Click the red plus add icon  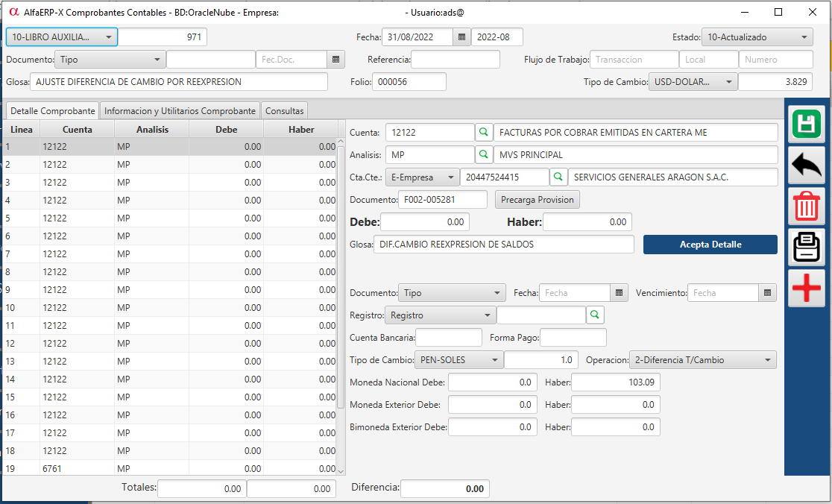tap(806, 289)
